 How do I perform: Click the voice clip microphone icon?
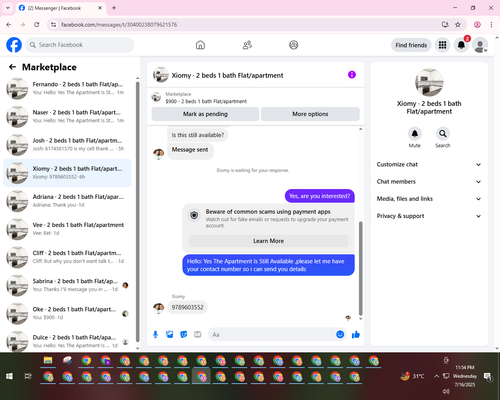coord(155,334)
